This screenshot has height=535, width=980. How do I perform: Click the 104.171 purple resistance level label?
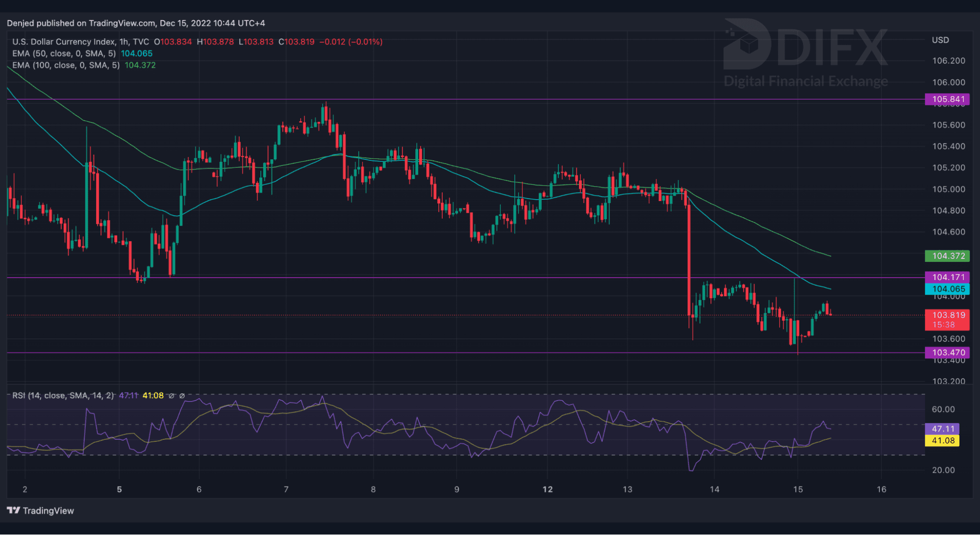[x=947, y=278]
